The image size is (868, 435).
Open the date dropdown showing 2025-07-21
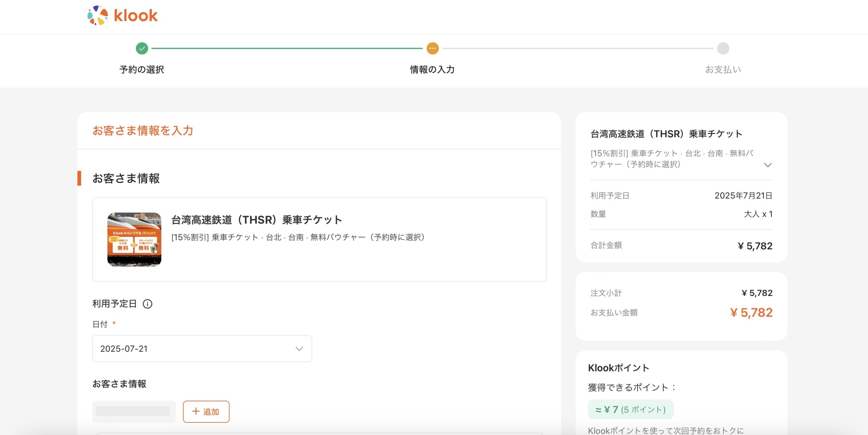[x=202, y=348]
